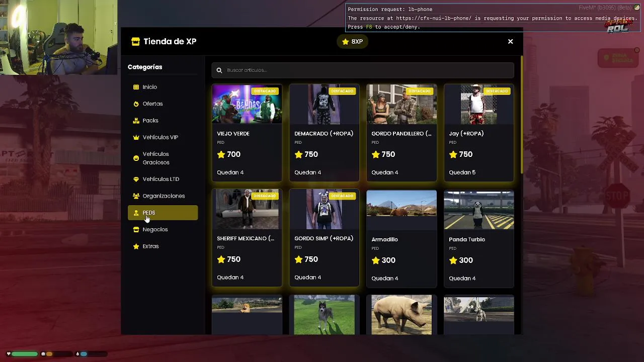Click the Armadillo title text
Viewport: 644px width, 362px height.
(x=384, y=239)
